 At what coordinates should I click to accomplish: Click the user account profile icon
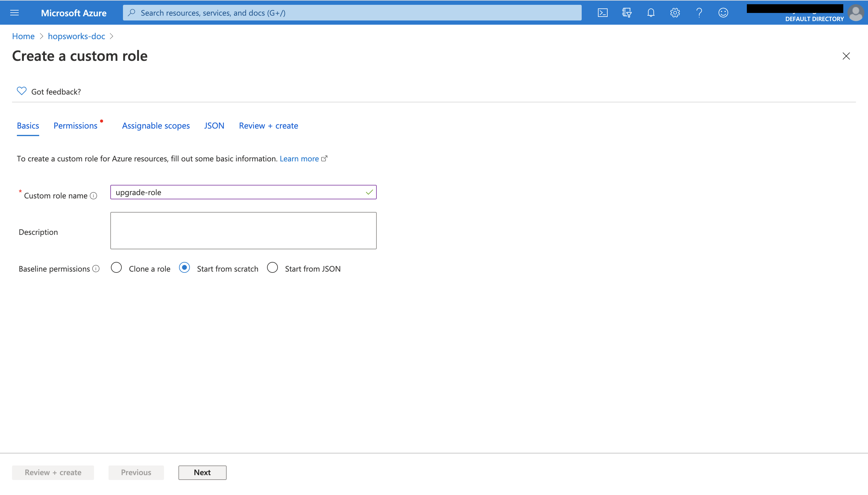pyautogui.click(x=856, y=12)
